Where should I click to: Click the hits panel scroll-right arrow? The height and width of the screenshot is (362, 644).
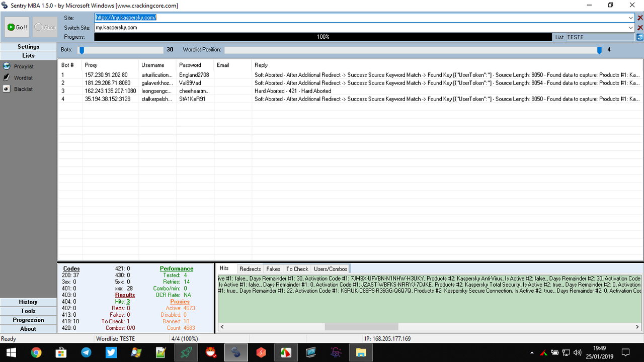638,327
